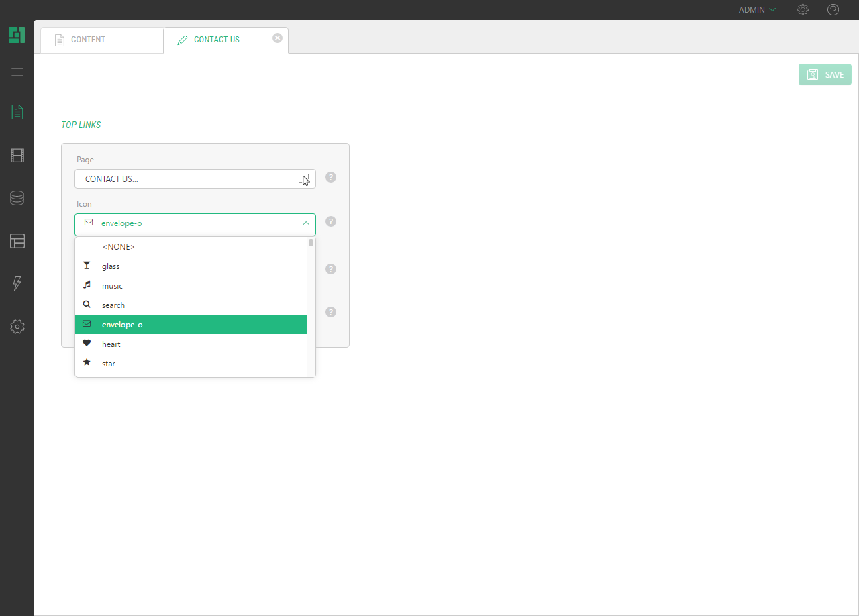The width and height of the screenshot is (859, 616).
Task: Switch to the CONTENT tab
Action: (88, 40)
